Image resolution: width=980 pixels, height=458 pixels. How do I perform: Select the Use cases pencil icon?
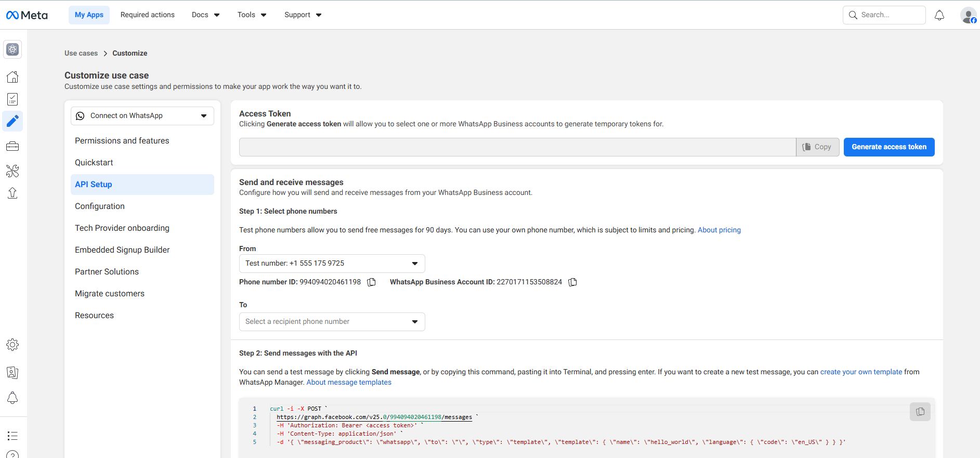12,121
